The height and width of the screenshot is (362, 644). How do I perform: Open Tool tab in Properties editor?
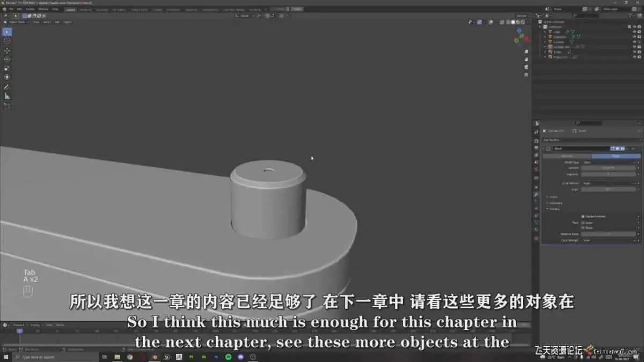(x=536, y=132)
